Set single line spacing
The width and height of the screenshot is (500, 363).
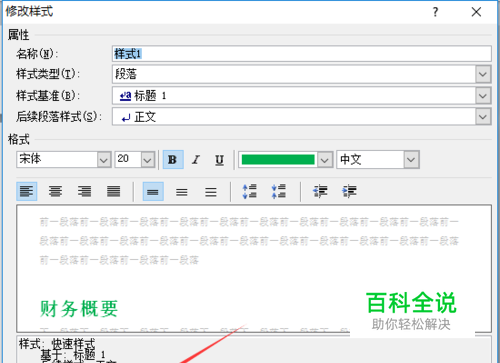click(x=153, y=191)
